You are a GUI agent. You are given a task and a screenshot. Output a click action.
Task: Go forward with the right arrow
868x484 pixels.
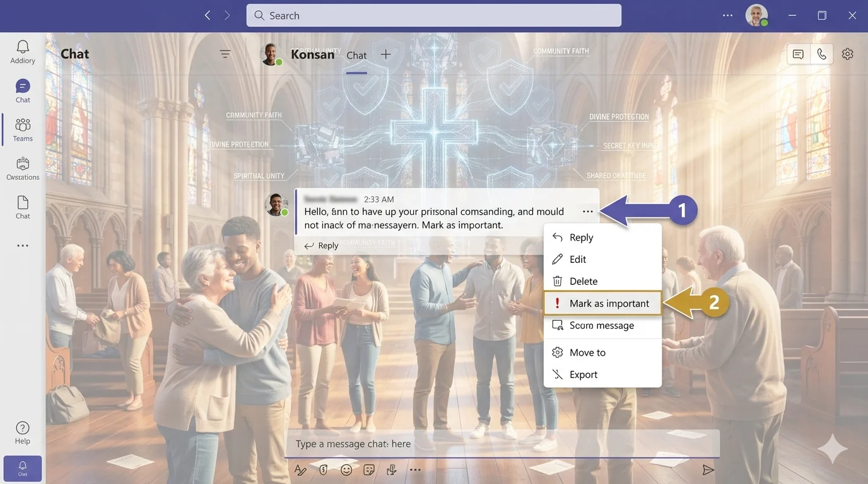[x=227, y=15]
